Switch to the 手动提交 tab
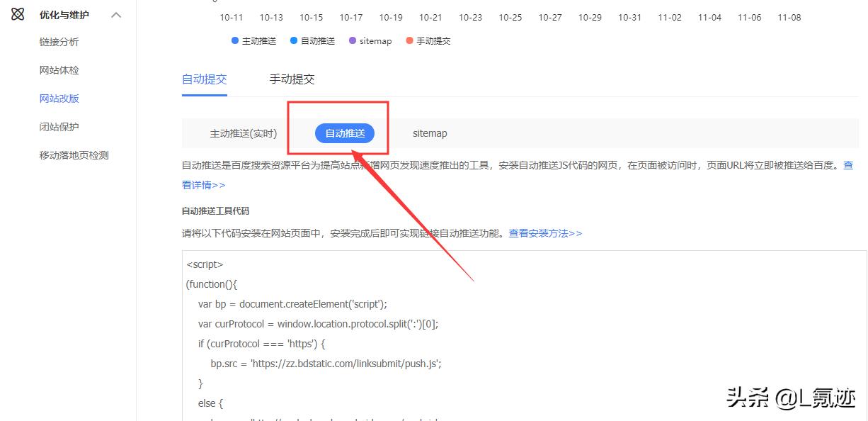 tap(291, 79)
